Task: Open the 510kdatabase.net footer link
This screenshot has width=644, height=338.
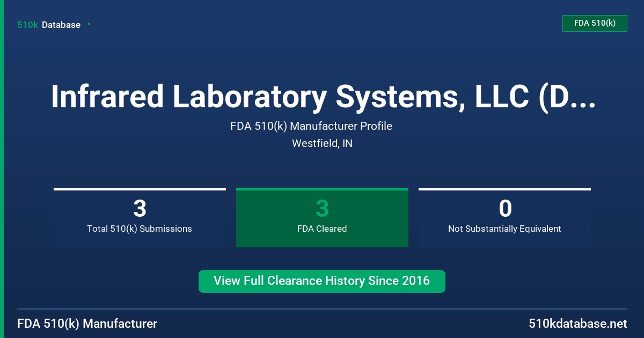Action: pos(577,324)
